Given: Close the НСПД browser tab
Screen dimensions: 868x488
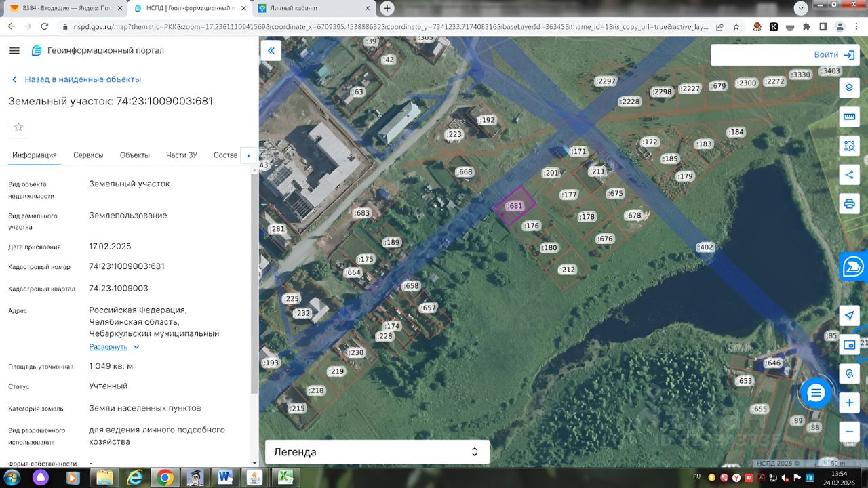Looking at the screenshot, I should pyautogui.click(x=244, y=8).
